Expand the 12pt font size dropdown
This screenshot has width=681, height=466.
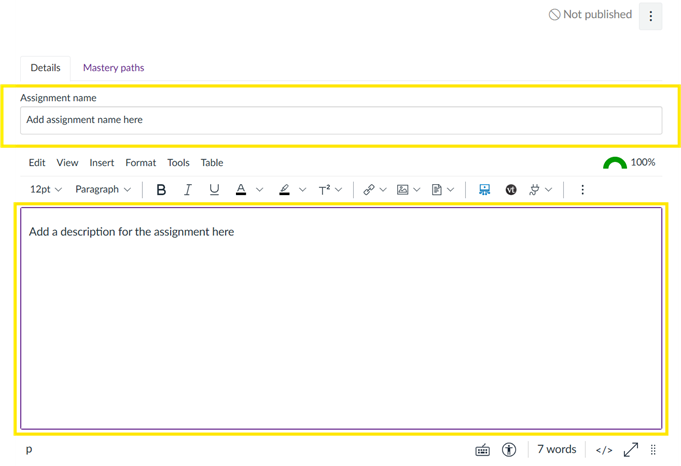point(46,189)
